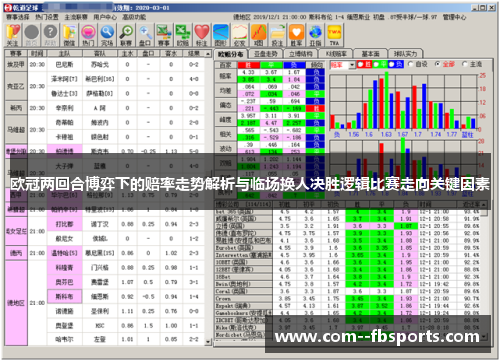Open the 赛事选择 menu
Image resolution: width=500 pixels, height=362 pixels.
coord(17,17)
